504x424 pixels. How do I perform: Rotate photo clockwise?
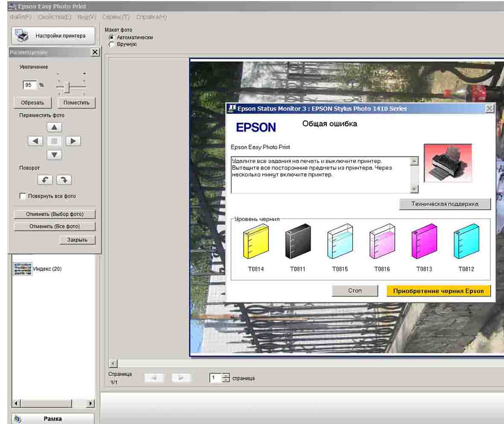point(64,180)
